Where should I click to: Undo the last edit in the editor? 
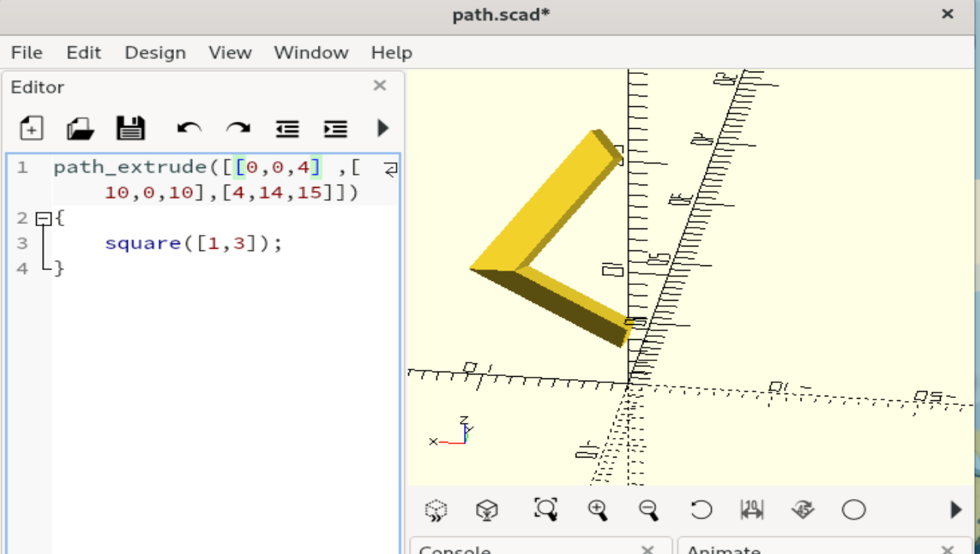coord(188,128)
